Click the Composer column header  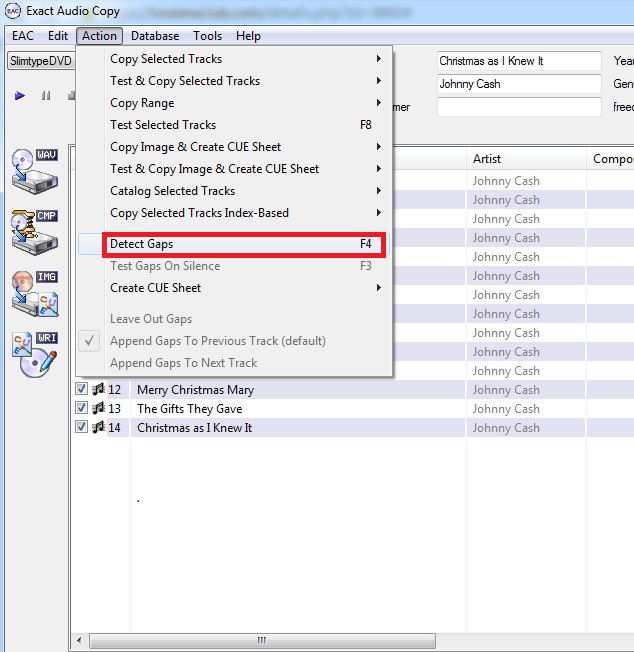click(610, 159)
